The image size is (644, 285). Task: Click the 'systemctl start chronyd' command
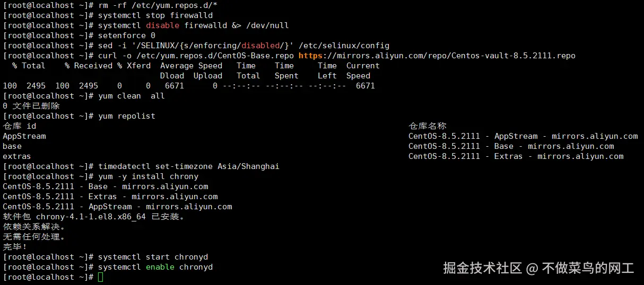pyautogui.click(x=153, y=257)
